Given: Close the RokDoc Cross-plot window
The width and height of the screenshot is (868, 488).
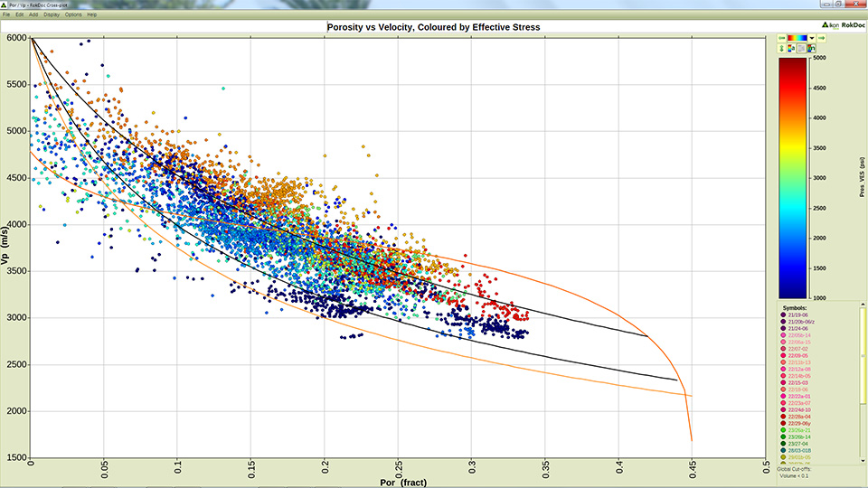Looking at the screenshot, I should pyautogui.click(x=855, y=4).
